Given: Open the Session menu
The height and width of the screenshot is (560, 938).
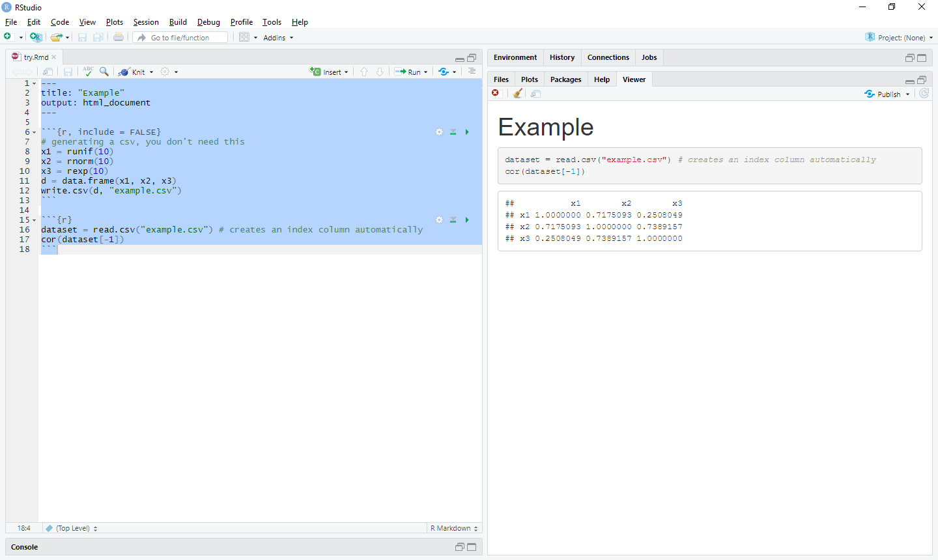Looking at the screenshot, I should [146, 22].
